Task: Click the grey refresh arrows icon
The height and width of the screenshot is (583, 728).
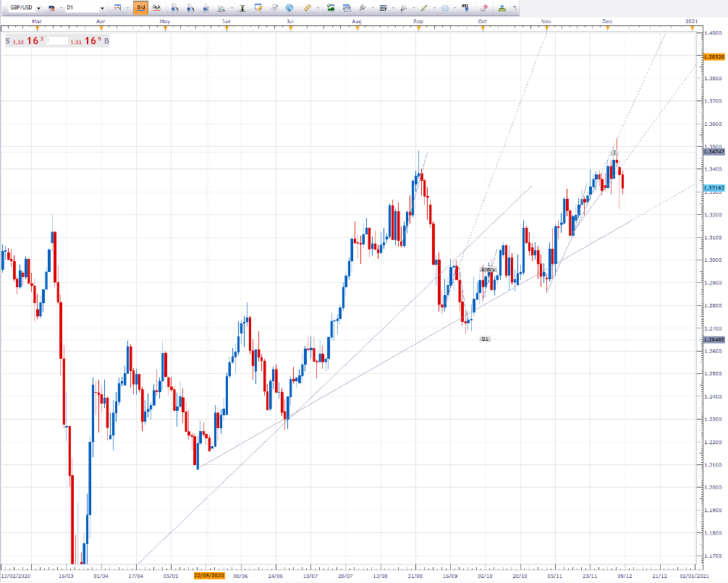Action: [x=274, y=8]
